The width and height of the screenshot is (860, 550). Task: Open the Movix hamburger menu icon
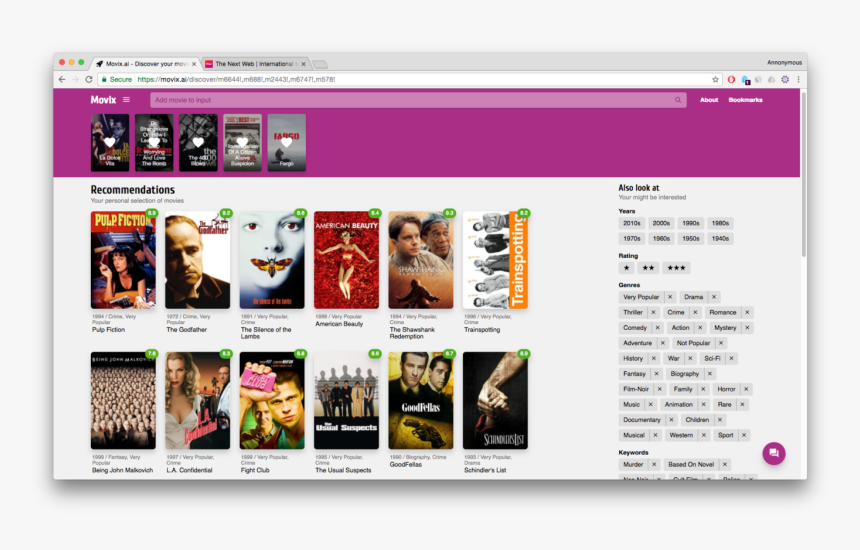tap(126, 100)
